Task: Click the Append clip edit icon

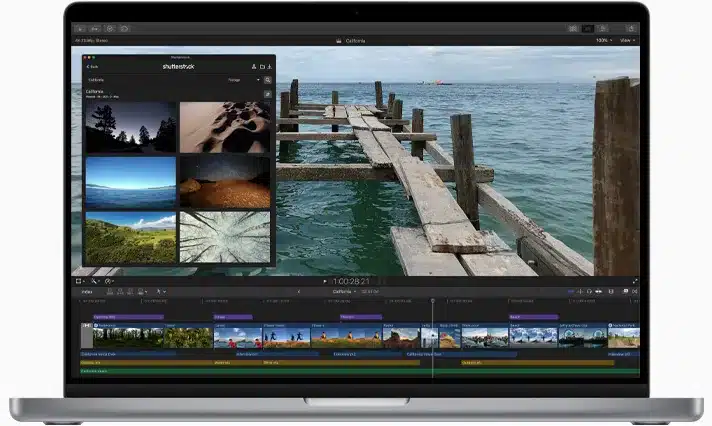Action: point(130,292)
